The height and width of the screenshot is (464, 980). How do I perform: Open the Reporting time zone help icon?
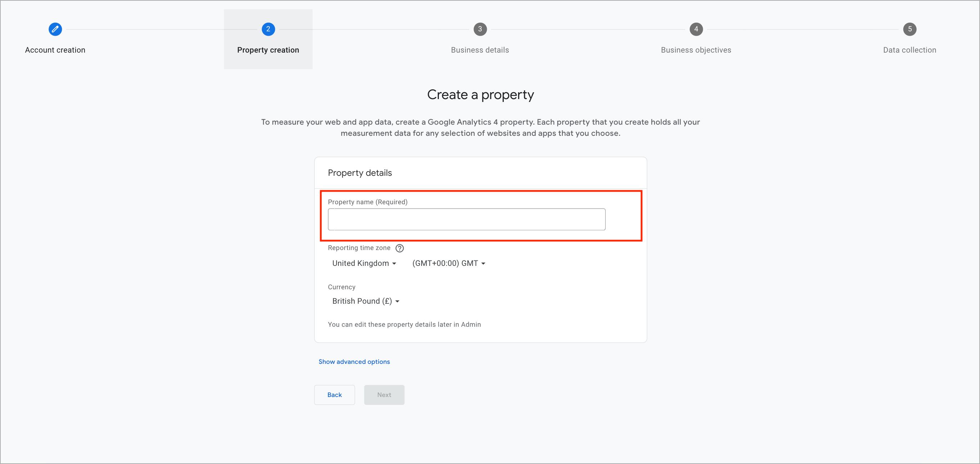[400, 248]
